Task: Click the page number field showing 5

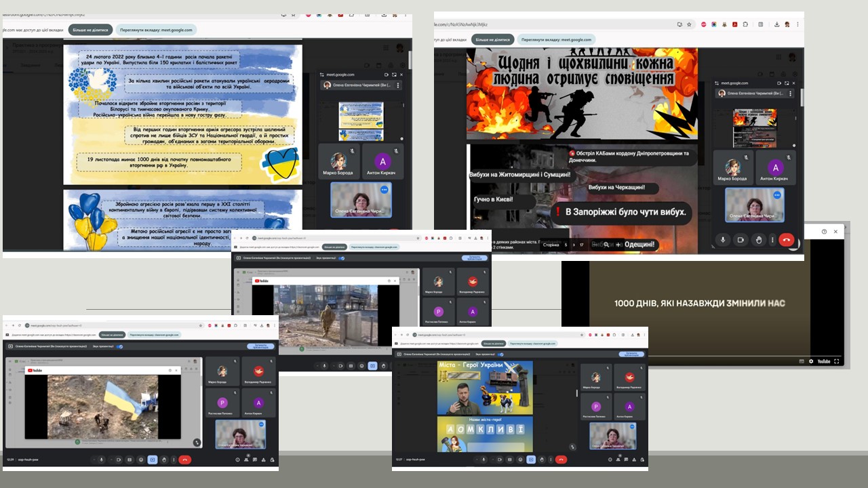Action: pyautogui.click(x=566, y=245)
